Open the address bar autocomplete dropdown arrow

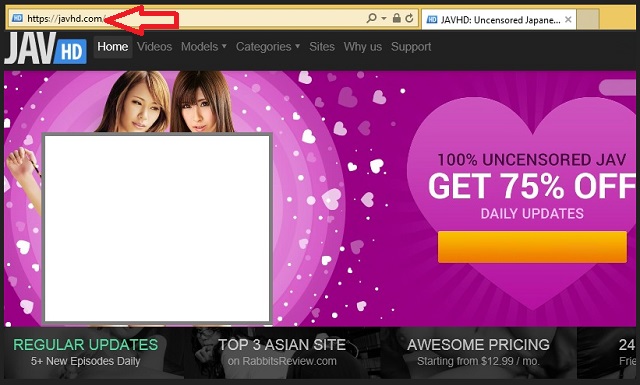coord(384,18)
